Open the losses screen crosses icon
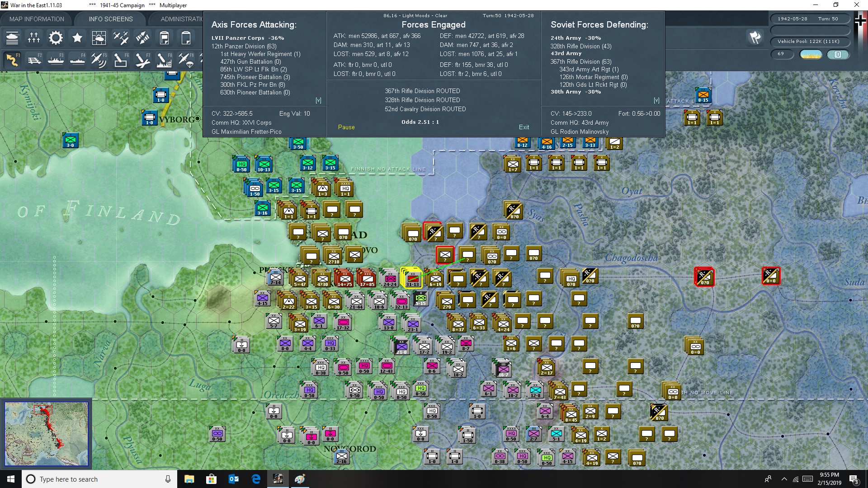868x488 pixels. coord(34,38)
